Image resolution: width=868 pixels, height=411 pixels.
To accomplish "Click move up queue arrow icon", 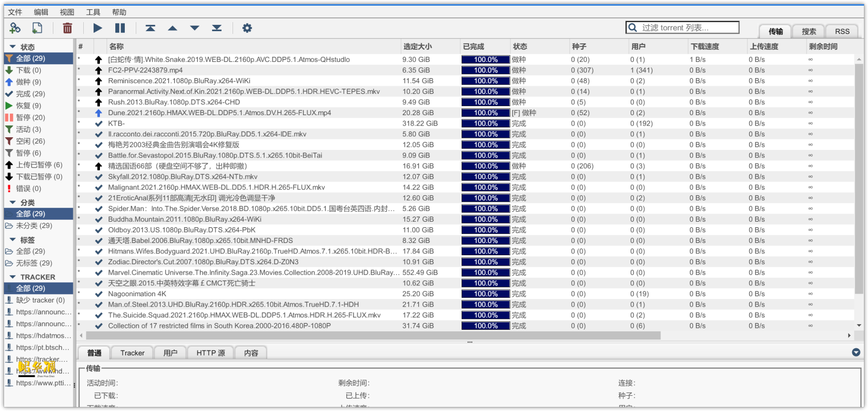I will pyautogui.click(x=173, y=28).
